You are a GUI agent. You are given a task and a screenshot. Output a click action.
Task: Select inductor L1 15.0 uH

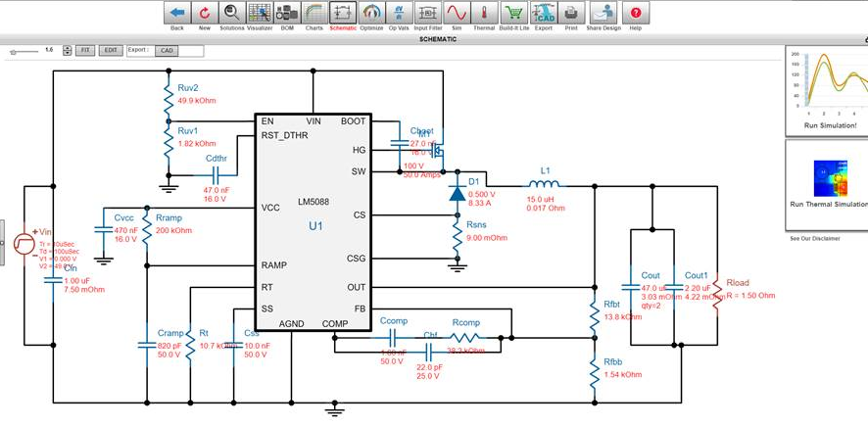[x=544, y=184]
